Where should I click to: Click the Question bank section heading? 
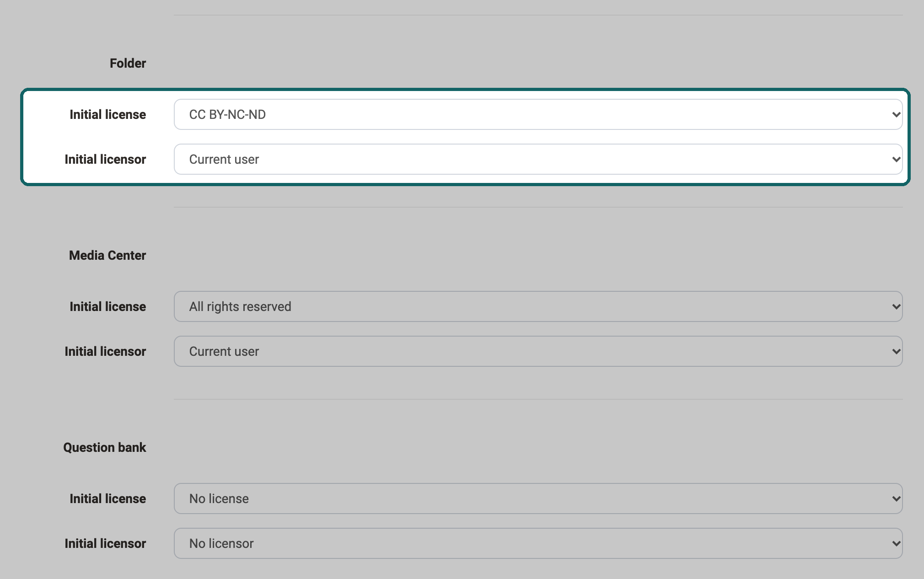pos(105,447)
